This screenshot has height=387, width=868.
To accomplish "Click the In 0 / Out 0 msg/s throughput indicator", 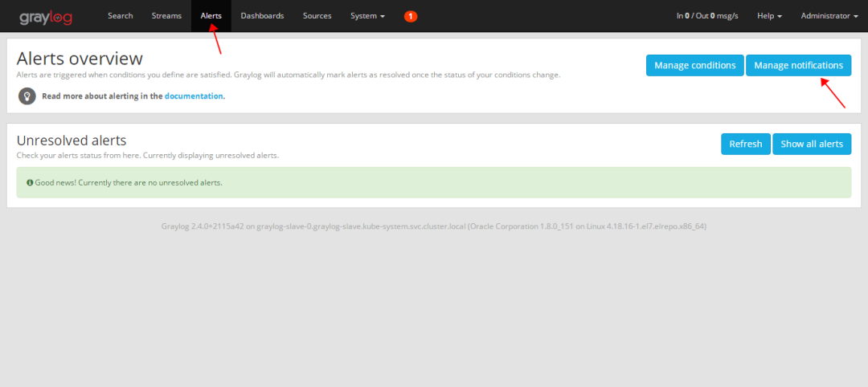I will click(x=707, y=16).
